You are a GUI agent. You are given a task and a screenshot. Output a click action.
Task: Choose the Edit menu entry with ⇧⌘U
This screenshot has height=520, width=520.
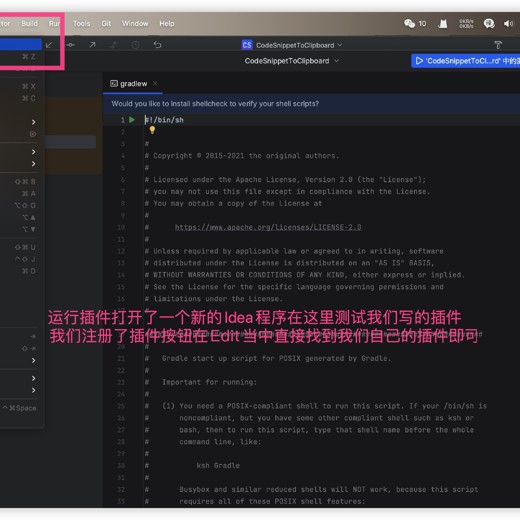[21, 247]
